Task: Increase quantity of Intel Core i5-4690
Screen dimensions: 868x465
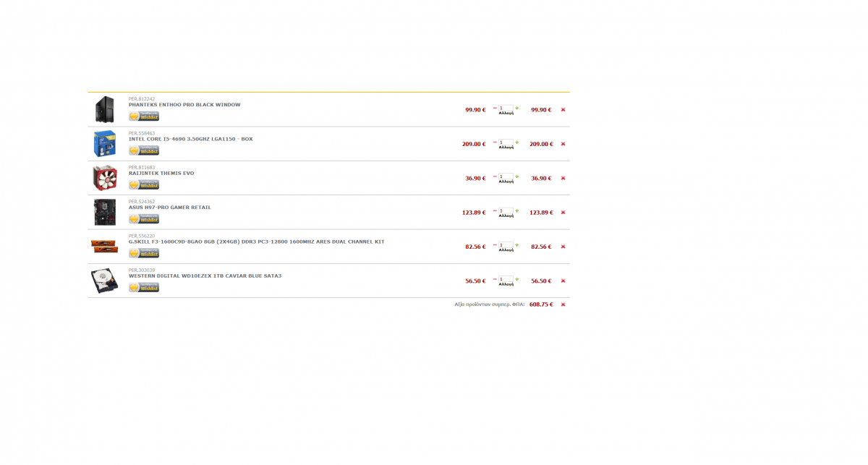Action: pos(517,142)
